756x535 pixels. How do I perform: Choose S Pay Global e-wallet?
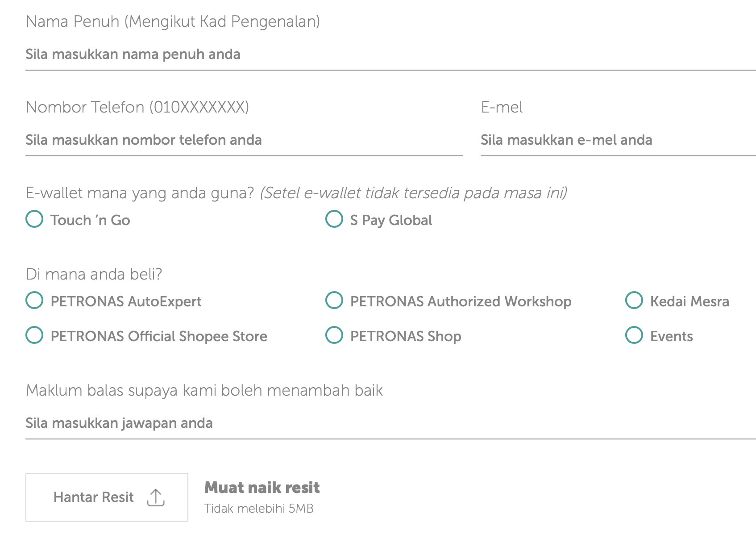tap(334, 219)
